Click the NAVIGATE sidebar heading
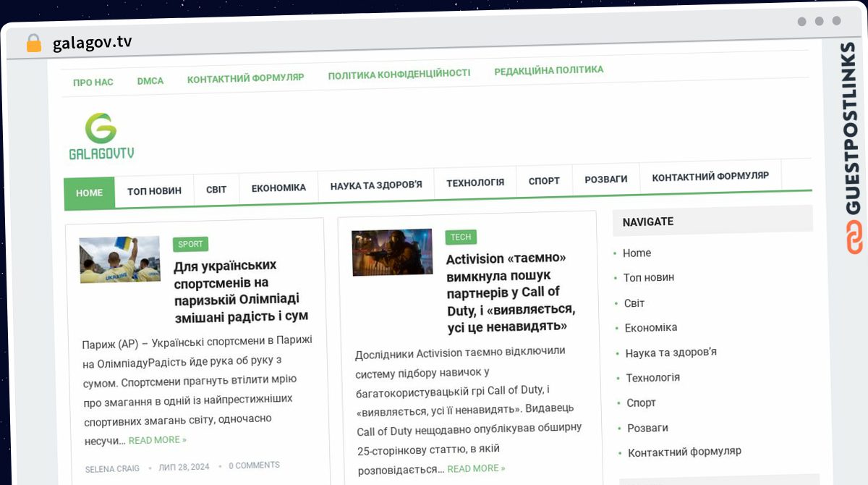 (648, 222)
